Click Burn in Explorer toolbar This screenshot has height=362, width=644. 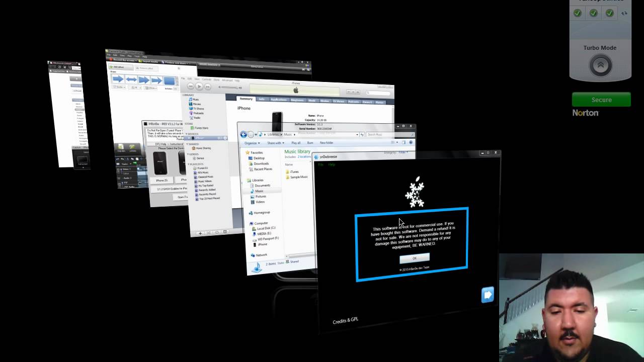310,143
